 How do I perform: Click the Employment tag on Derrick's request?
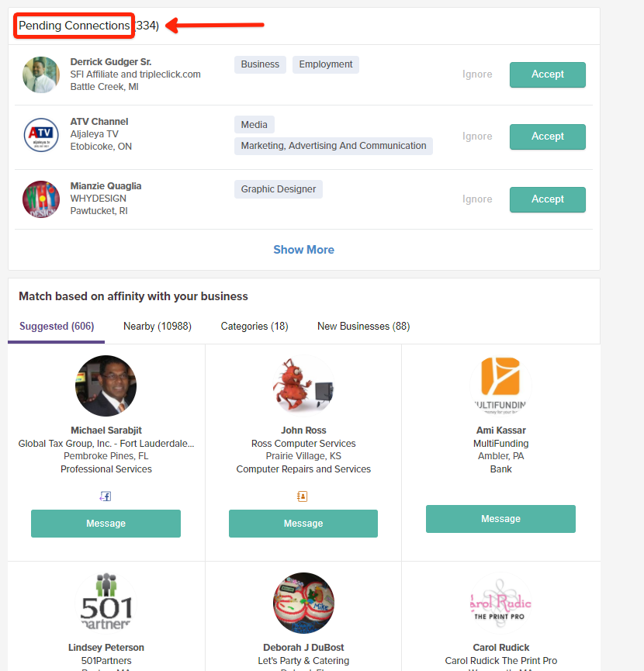[x=326, y=64]
